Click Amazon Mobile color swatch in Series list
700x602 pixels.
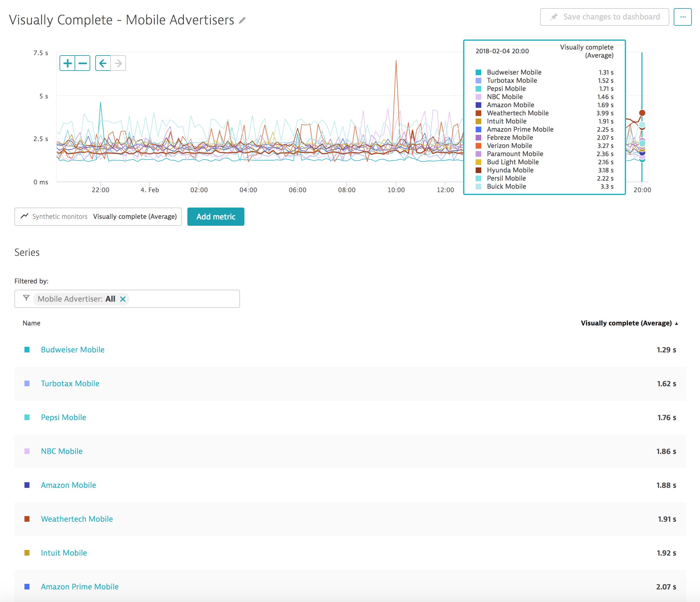27,485
